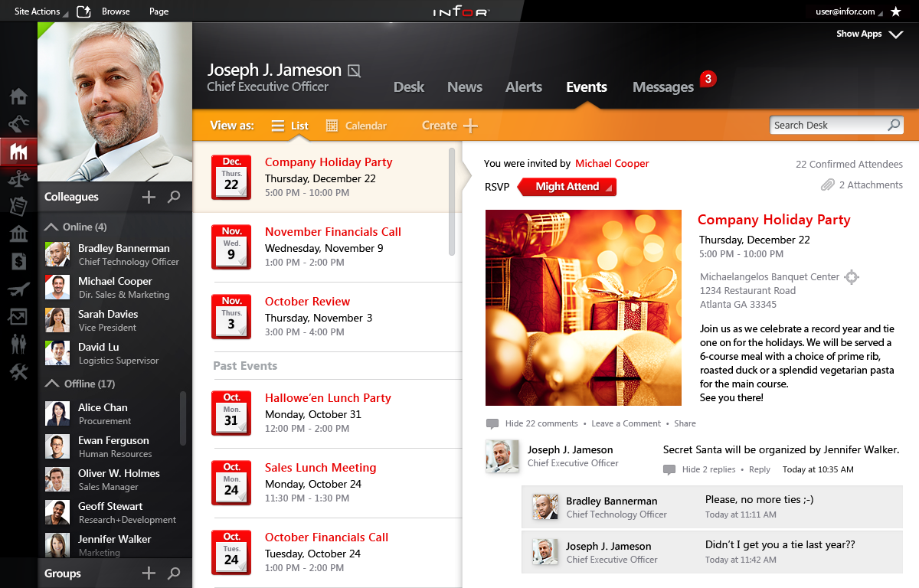This screenshot has height=588, width=919.
Task: Open the Site Actions dropdown
Action: pos(41,11)
